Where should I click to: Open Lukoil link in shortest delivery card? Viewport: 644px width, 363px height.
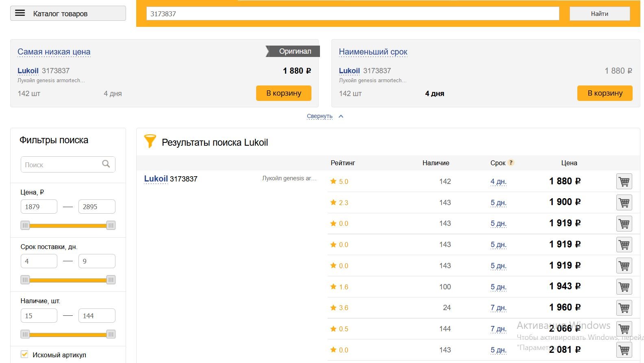pyautogui.click(x=350, y=71)
